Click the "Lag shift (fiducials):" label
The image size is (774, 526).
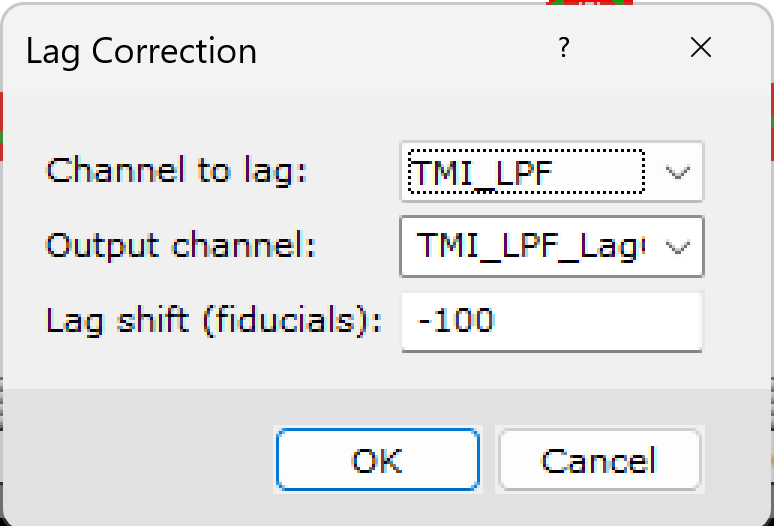coord(214,320)
